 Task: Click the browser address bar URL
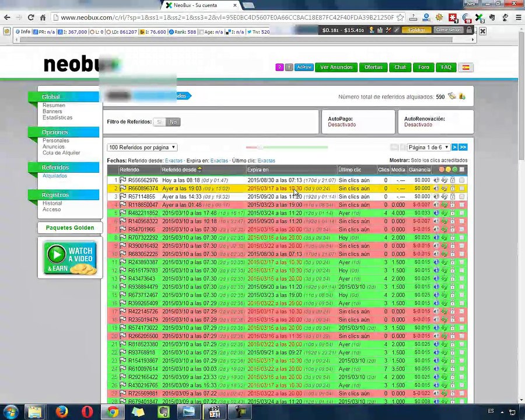(x=227, y=17)
